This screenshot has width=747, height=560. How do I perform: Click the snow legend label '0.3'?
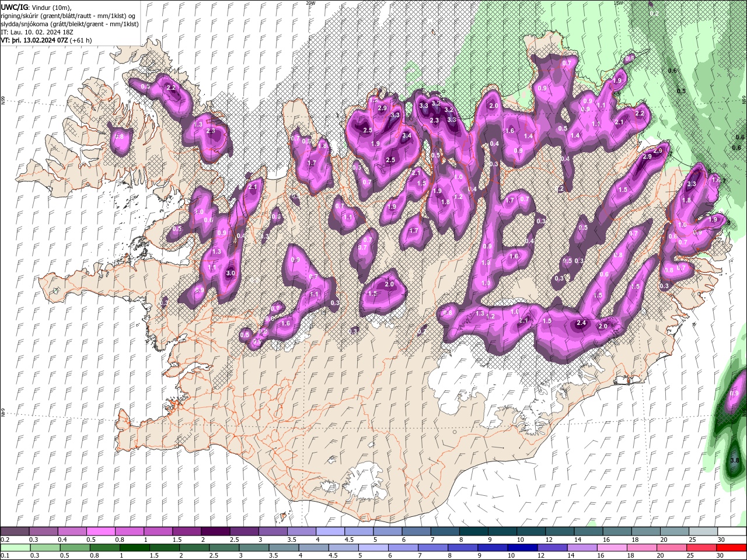click(34, 540)
